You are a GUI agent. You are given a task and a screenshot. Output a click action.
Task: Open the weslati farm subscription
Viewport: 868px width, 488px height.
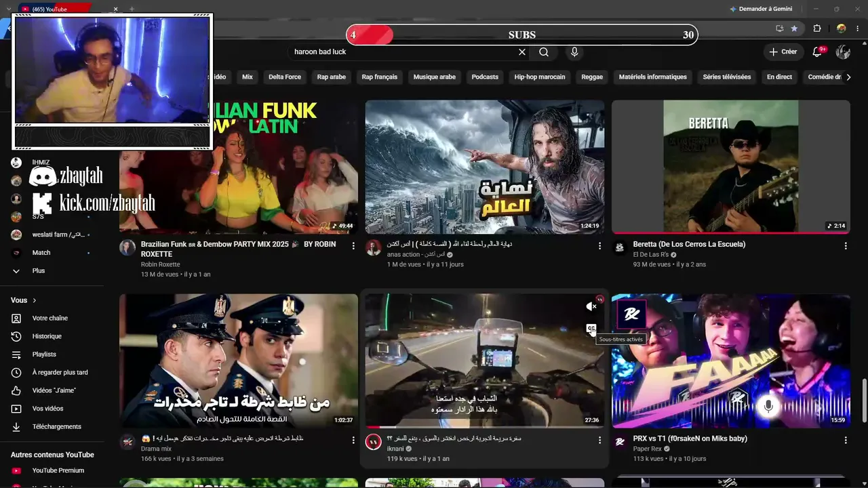(x=60, y=235)
